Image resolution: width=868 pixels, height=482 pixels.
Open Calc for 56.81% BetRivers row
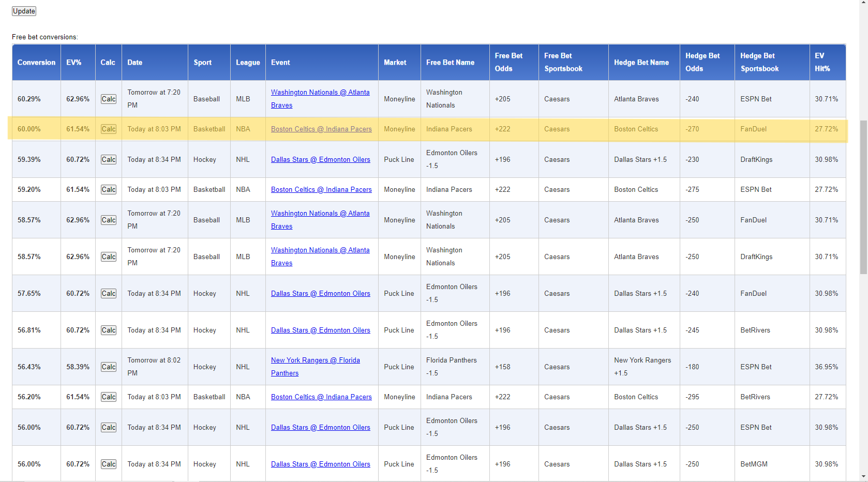(x=109, y=330)
